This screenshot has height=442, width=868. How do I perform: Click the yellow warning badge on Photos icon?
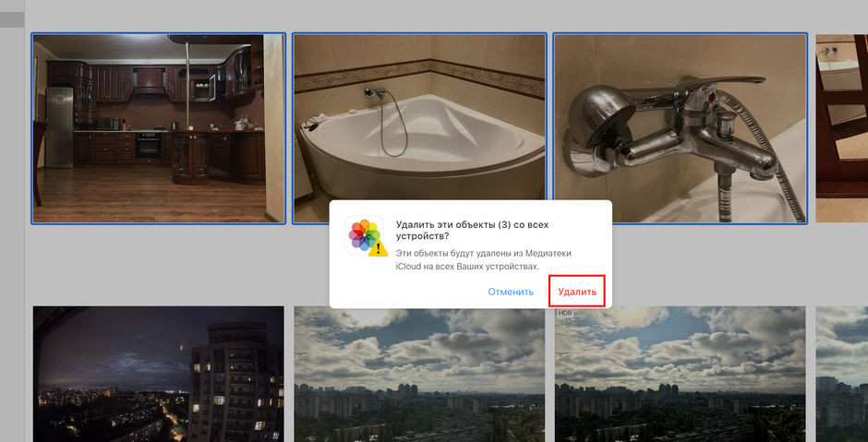(x=377, y=247)
